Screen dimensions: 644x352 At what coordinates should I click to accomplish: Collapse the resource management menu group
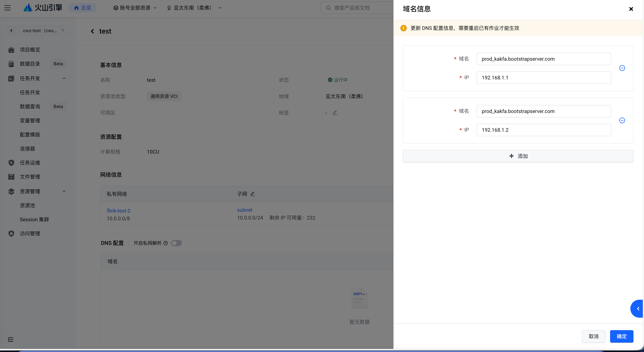point(64,191)
